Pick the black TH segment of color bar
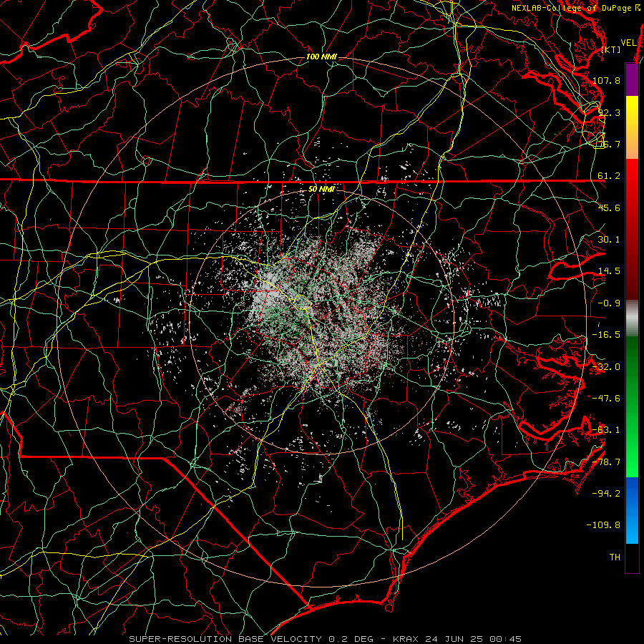The width and height of the screenshot is (644, 644). tap(632, 557)
